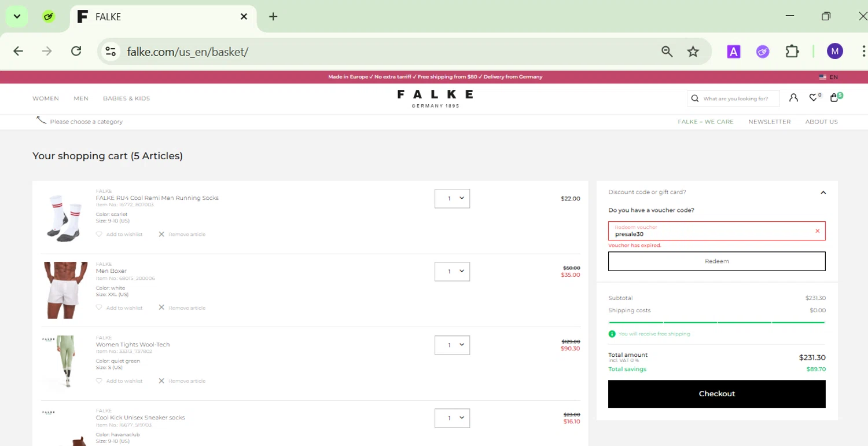Click the zoom magnifier icon in address bar
Screen dimensions: 868x446
click(x=667, y=52)
